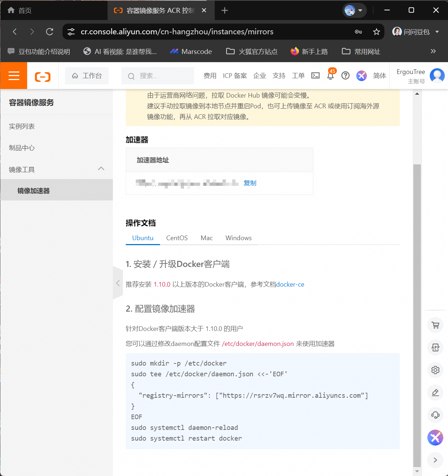Image resolution: width=448 pixels, height=476 pixels.
Task: Collapse the 镜像工具 sidebar group
Action: coord(56,169)
